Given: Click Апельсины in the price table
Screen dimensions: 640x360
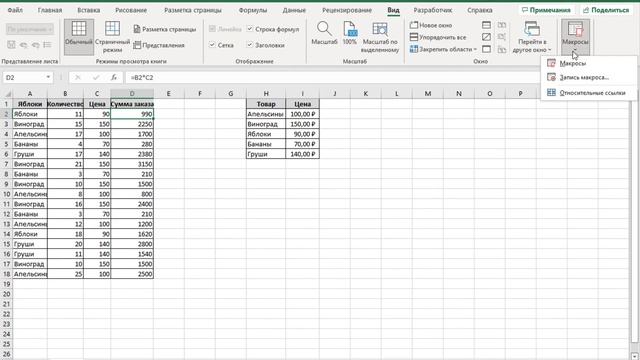Looking at the screenshot, I should pos(266,114).
